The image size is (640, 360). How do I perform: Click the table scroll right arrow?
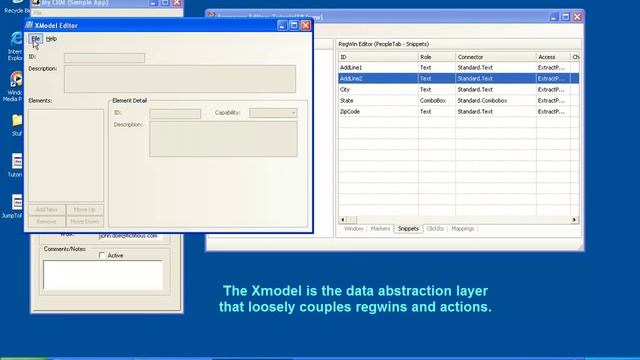(574, 220)
